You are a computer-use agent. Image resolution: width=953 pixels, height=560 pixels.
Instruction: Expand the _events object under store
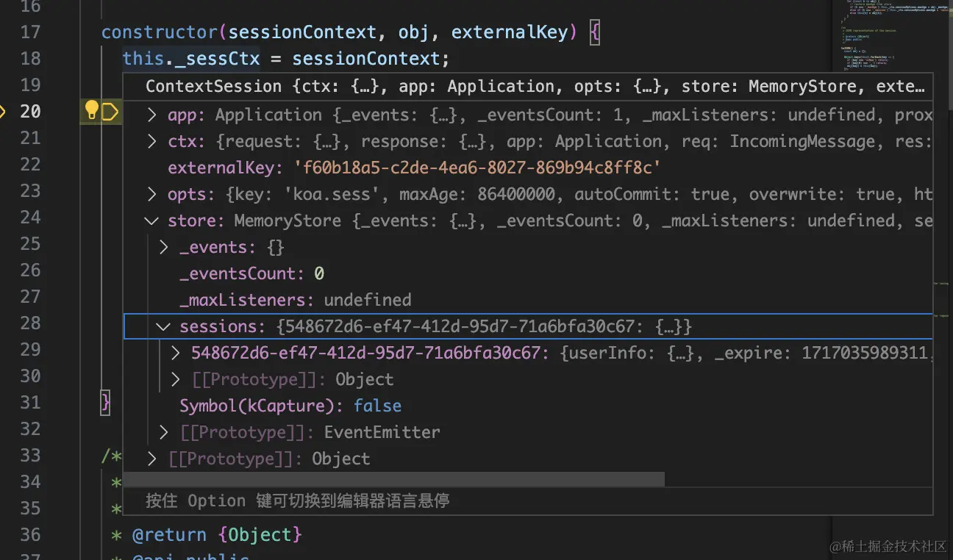[x=163, y=247]
